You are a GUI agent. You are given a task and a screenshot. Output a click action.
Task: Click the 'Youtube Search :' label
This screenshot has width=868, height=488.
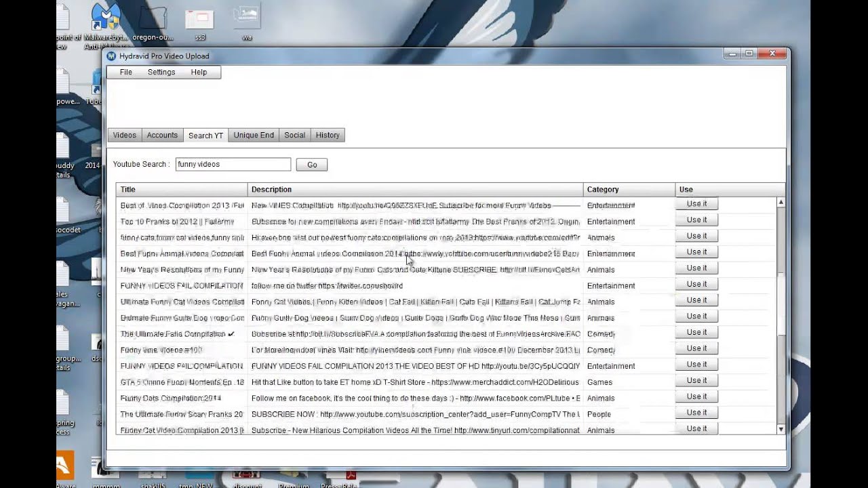click(141, 164)
